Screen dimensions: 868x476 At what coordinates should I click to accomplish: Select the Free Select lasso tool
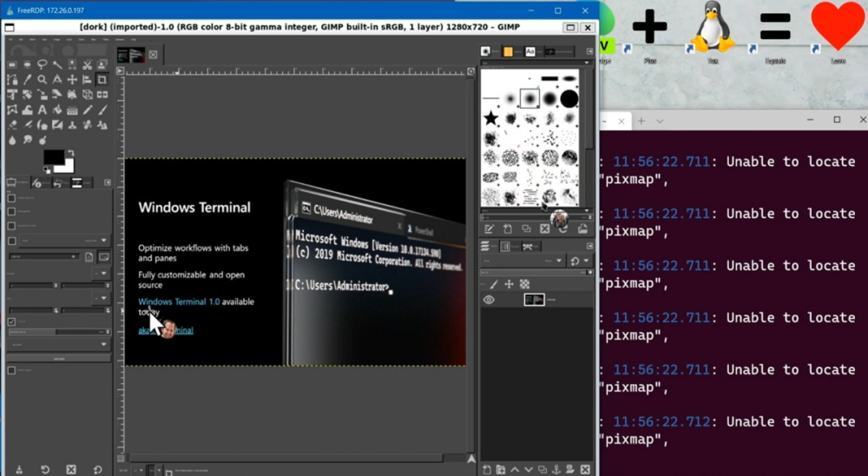[42, 65]
